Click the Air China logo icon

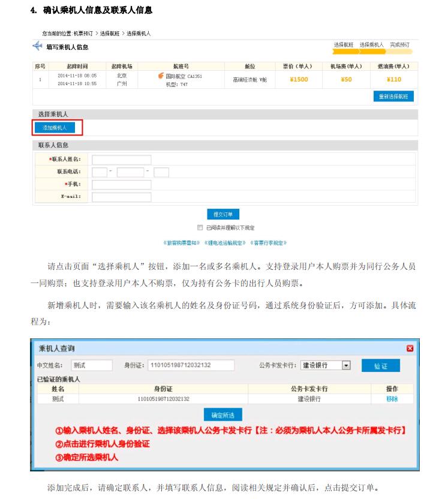click(x=161, y=76)
